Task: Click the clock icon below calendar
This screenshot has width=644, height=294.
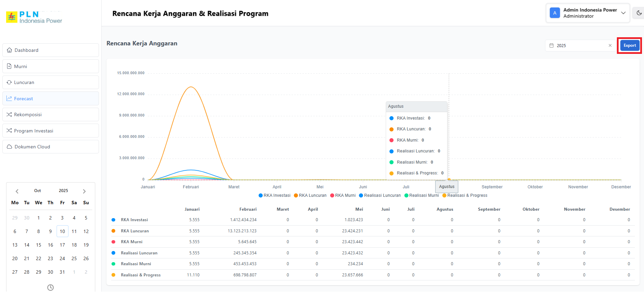Action: 51,287
